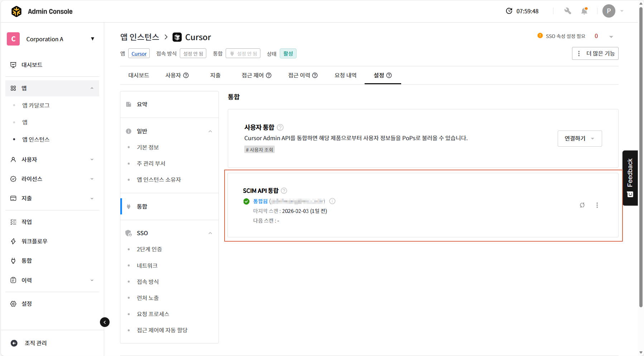Click the SCIM API sync refresh icon
Screen dimensions: 644x356
click(x=582, y=205)
